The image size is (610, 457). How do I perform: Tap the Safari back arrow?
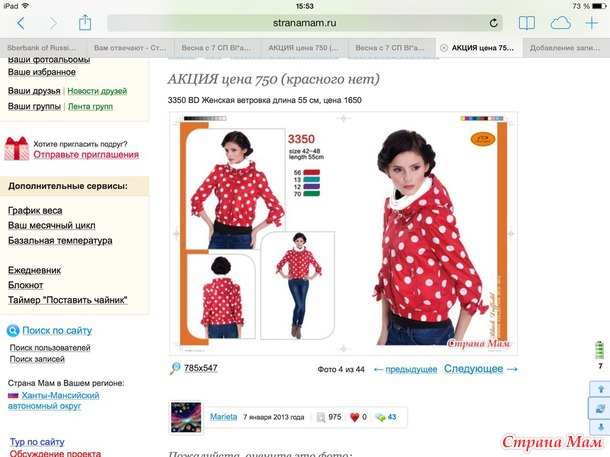[21, 23]
